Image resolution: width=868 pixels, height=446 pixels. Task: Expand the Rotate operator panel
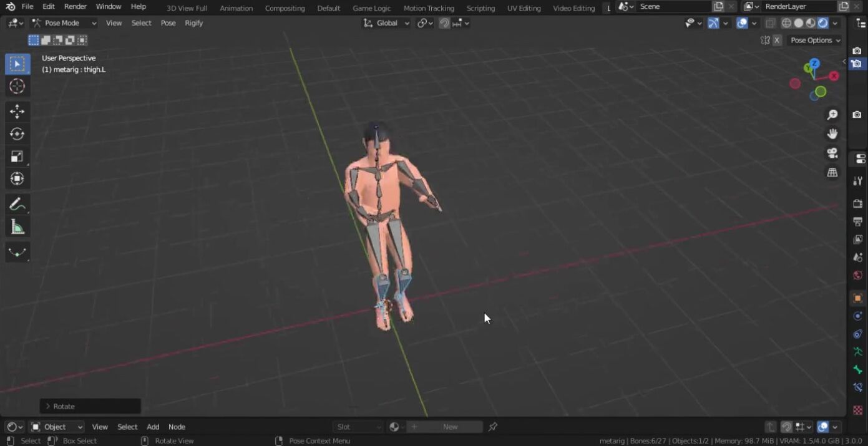(49, 407)
